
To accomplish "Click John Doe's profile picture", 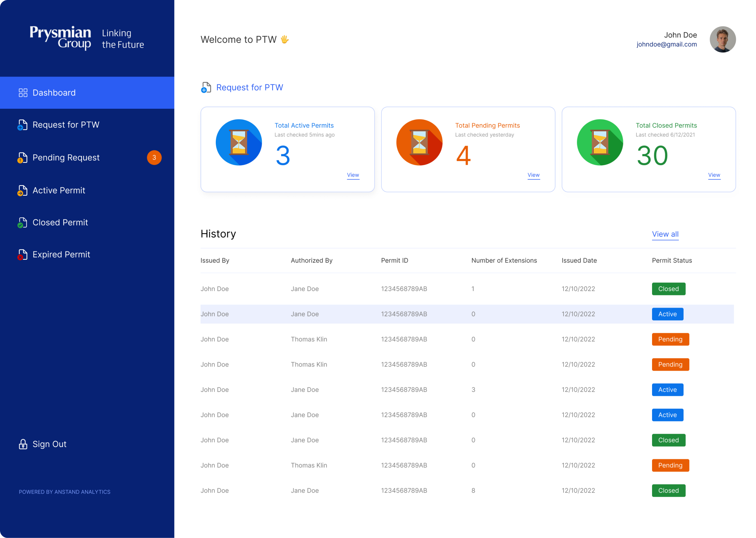I will click(x=722, y=39).
